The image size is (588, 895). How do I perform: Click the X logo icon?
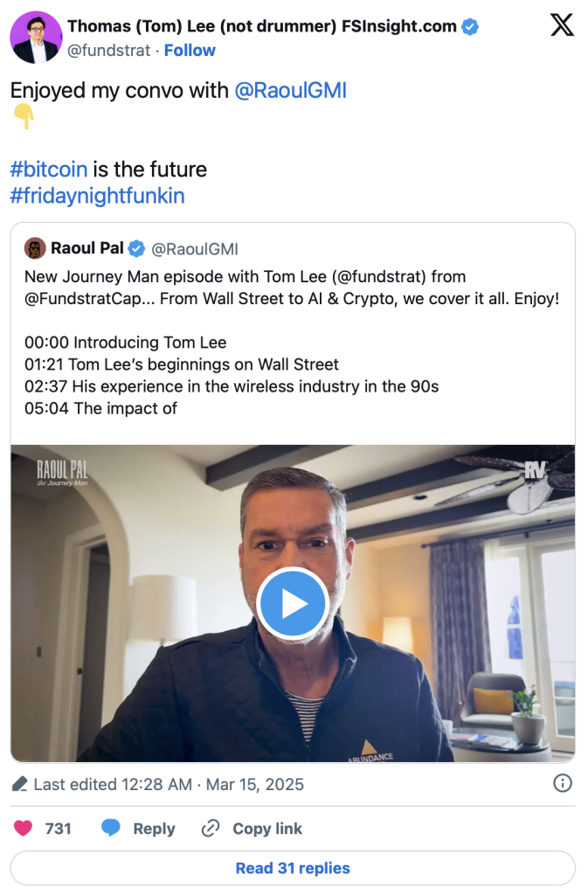(x=562, y=25)
